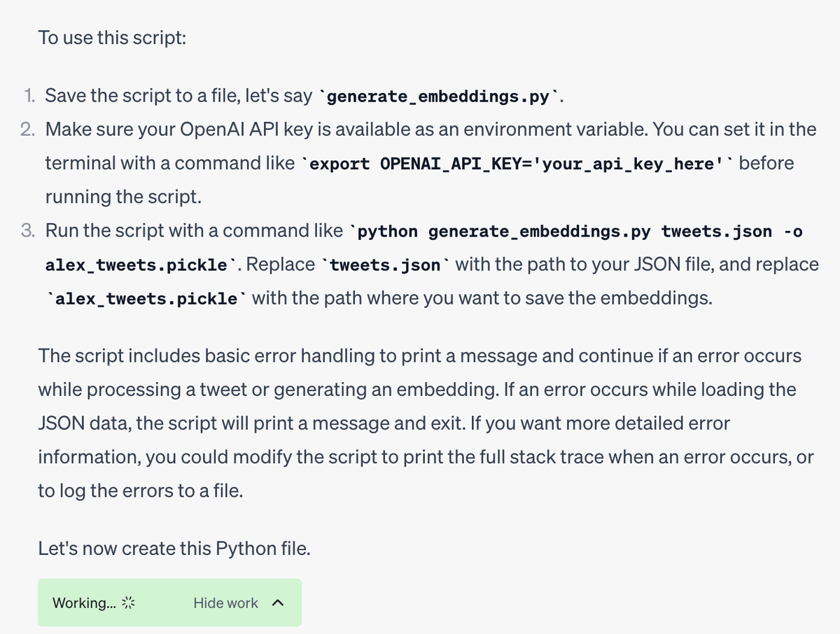Click the words 'basic error handling' in the paragraph

(x=290, y=355)
